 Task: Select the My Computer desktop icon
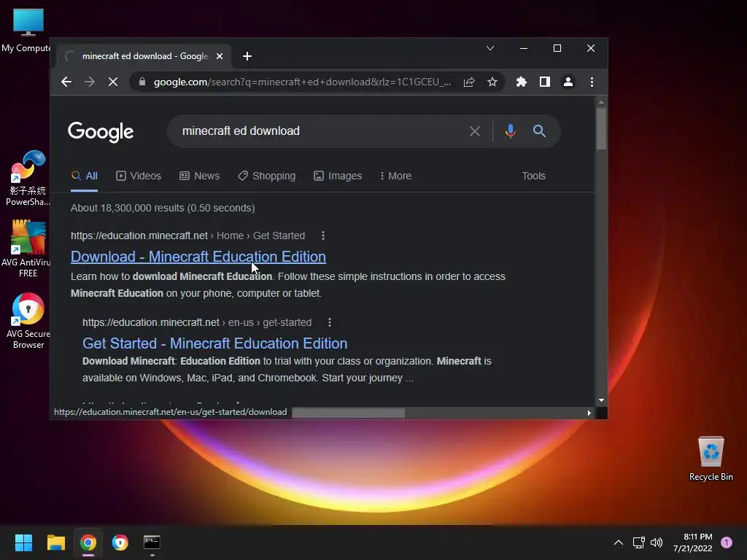click(27, 31)
